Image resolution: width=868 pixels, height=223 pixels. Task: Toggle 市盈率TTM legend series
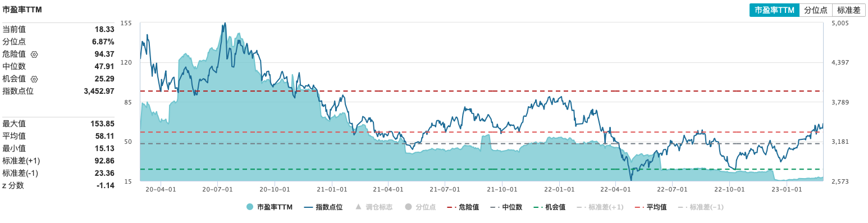[269, 207]
